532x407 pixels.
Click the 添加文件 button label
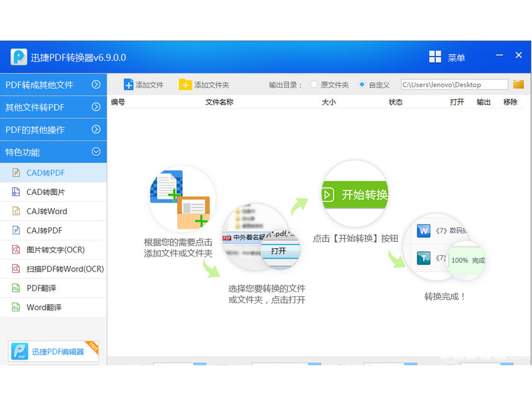149,85
